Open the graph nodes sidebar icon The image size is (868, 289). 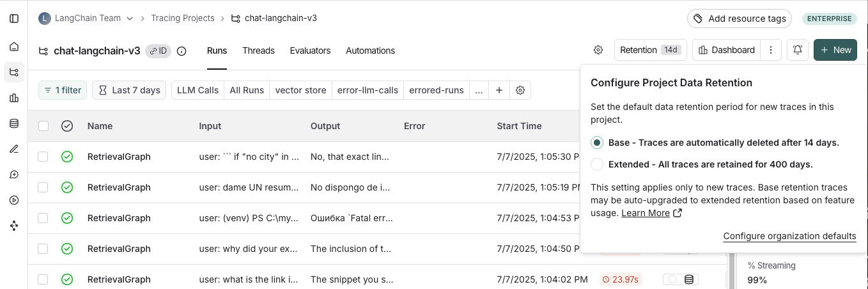pyautogui.click(x=14, y=226)
